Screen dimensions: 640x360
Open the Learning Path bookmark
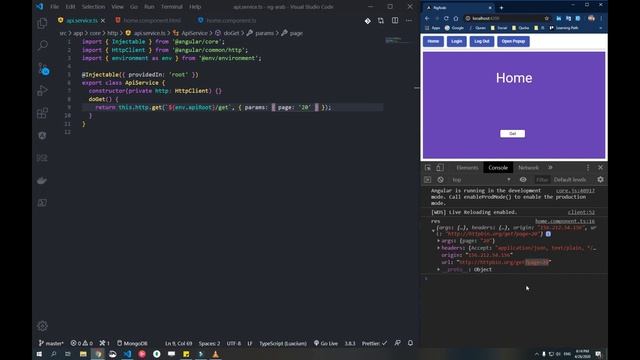(x=564, y=28)
